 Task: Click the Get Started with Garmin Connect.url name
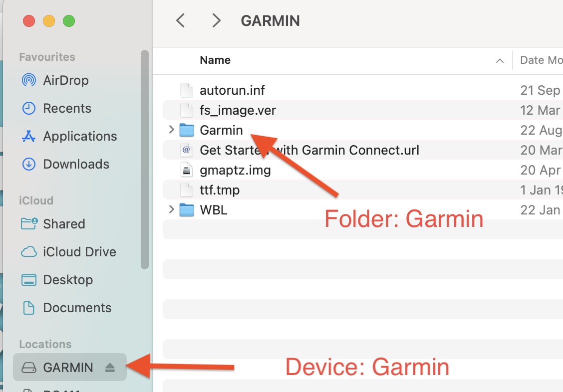point(309,150)
